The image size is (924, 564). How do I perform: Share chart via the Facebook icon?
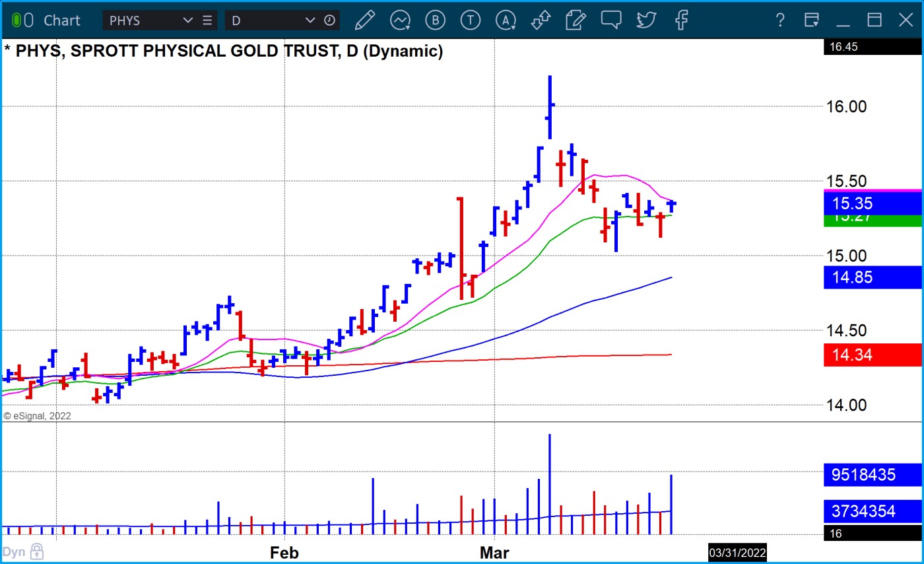click(x=682, y=20)
